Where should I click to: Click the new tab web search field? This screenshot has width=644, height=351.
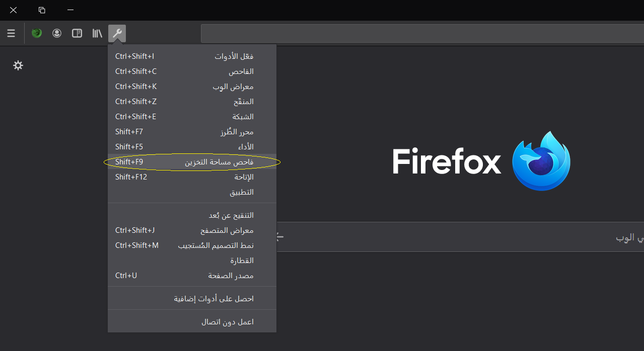pyautogui.click(x=460, y=237)
